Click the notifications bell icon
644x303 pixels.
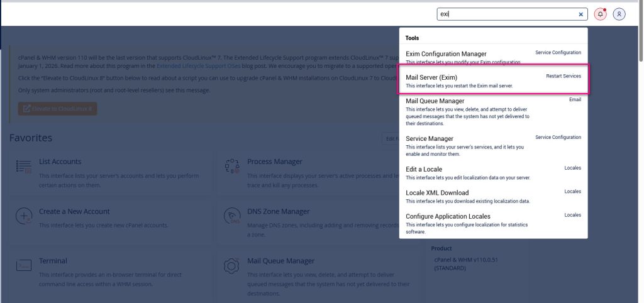click(x=600, y=14)
